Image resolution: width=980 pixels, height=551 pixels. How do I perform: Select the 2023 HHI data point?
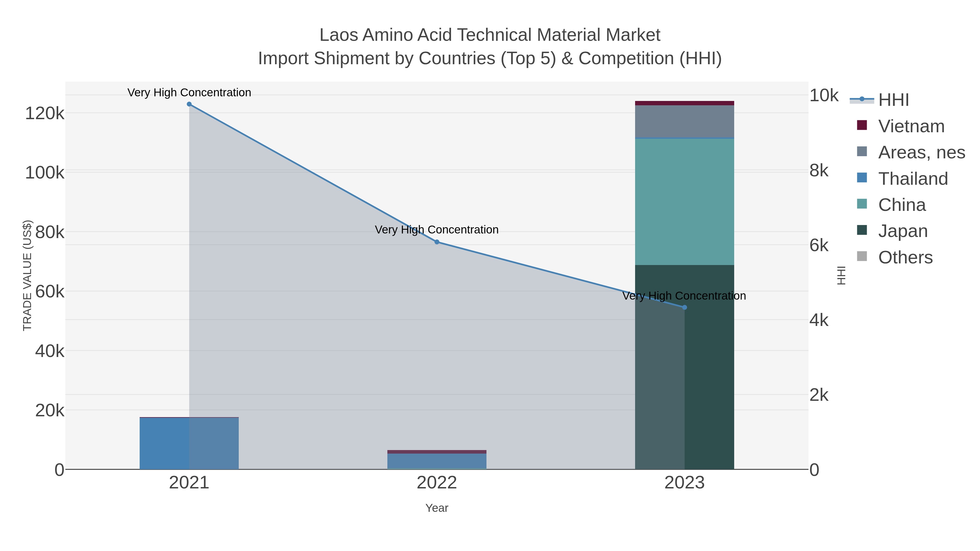point(684,307)
